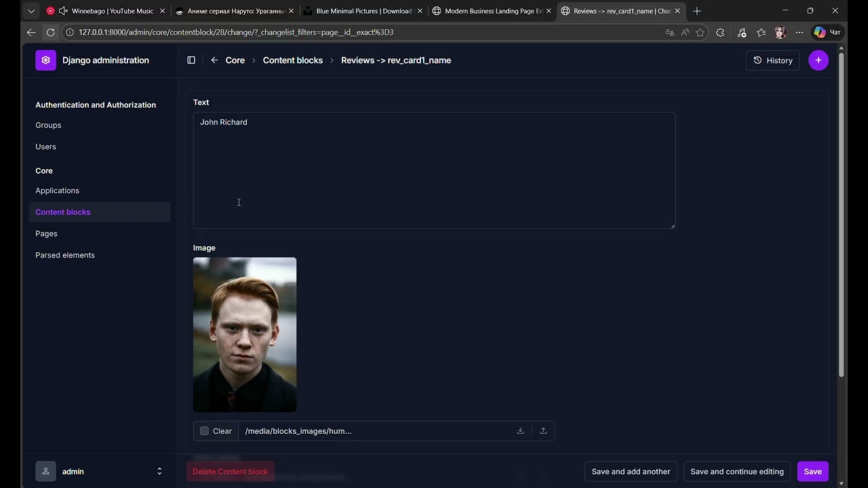Click the browser back arrow

31,32
